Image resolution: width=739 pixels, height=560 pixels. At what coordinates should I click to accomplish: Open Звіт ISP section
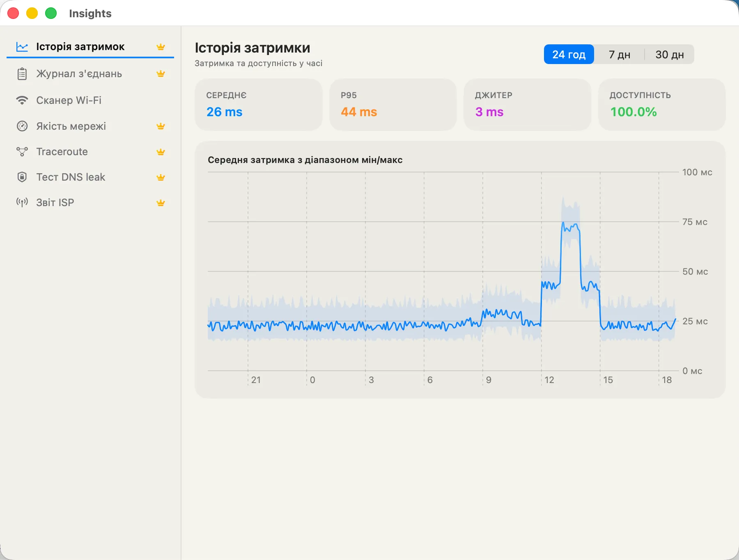pos(90,203)
